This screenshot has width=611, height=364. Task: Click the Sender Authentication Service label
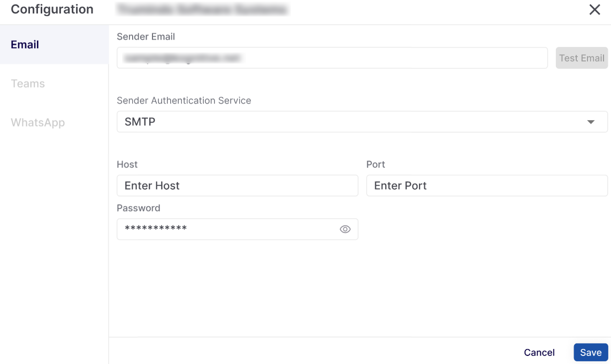click(x=184, y=100)
